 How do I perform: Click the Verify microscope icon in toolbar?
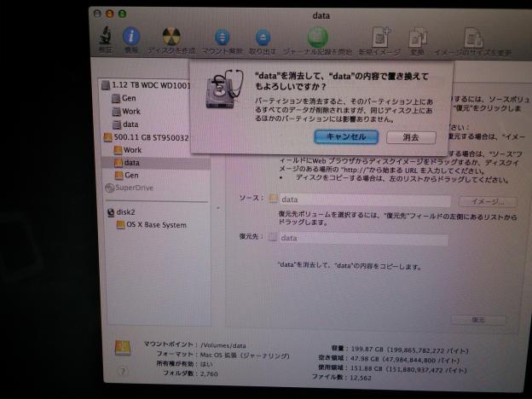tap(106, 36)
